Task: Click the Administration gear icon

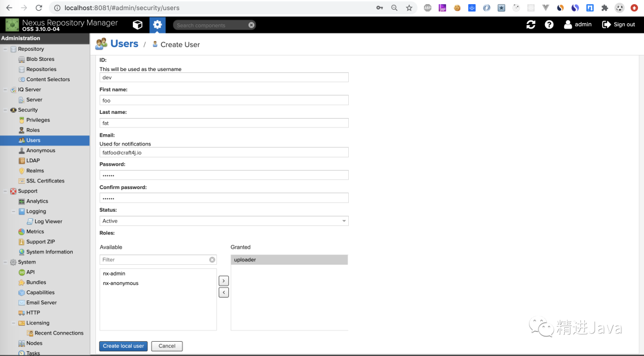Action: 157,25
